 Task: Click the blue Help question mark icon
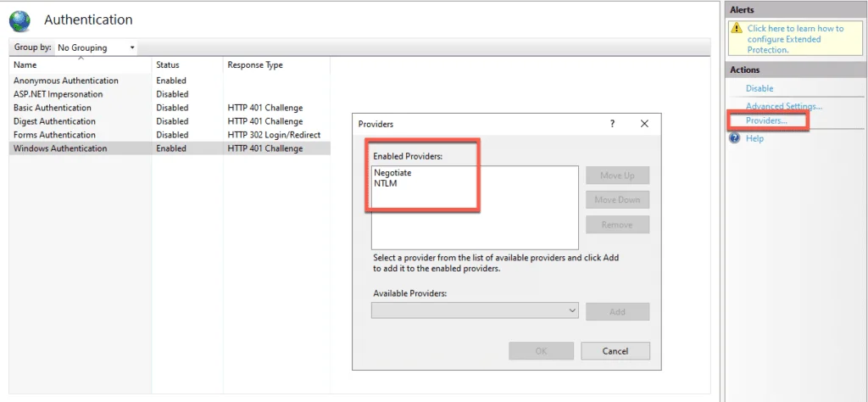(x=735, y=138)
